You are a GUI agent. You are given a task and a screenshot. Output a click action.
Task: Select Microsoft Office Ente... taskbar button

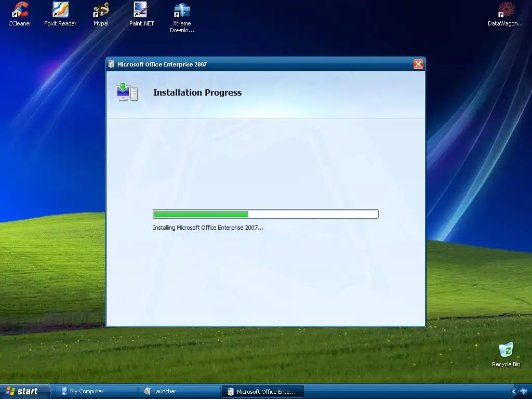pos(262,392)
